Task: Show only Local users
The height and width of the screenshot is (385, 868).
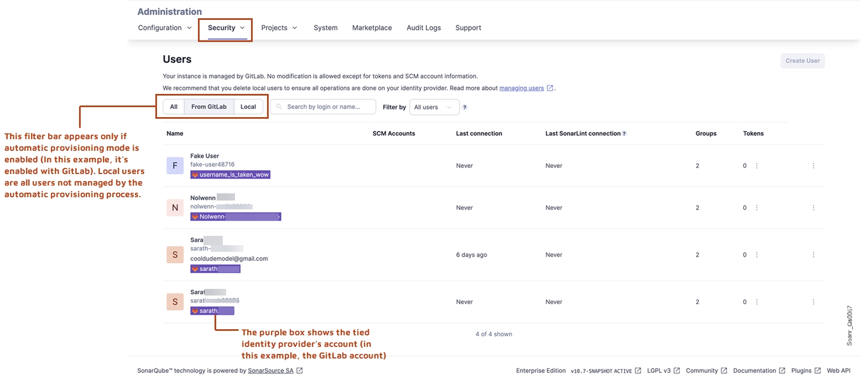Action: 248,107
